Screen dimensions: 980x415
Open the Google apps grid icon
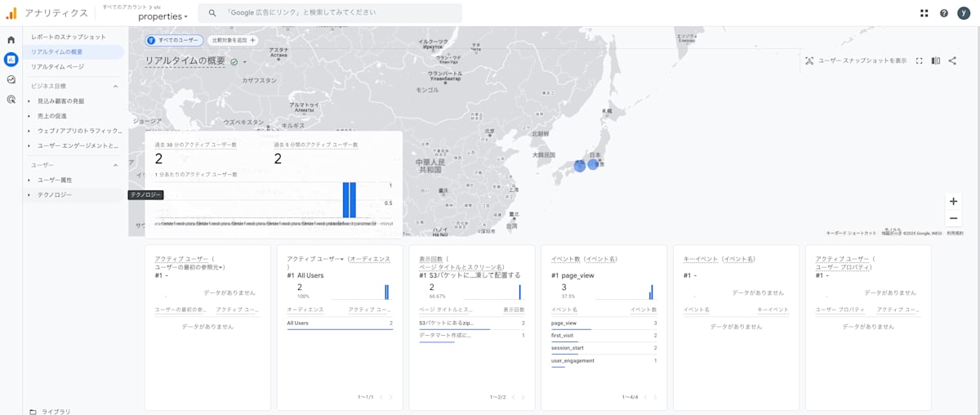pos(924,13)
